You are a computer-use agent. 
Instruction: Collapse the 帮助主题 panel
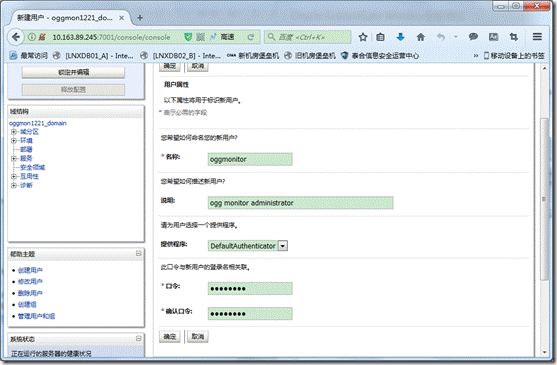(139, 253)
